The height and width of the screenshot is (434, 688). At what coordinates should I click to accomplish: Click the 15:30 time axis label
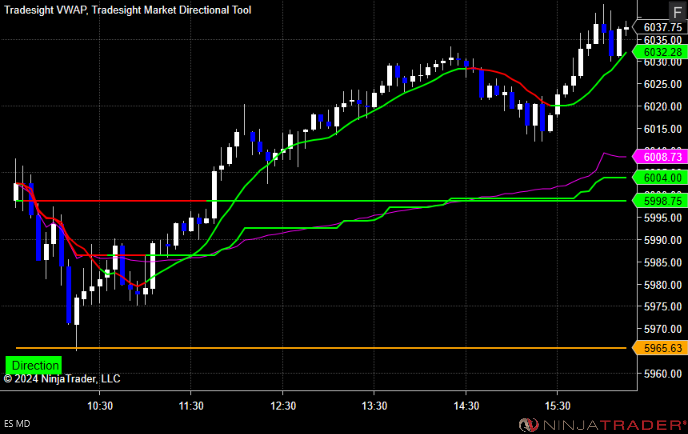558,406
